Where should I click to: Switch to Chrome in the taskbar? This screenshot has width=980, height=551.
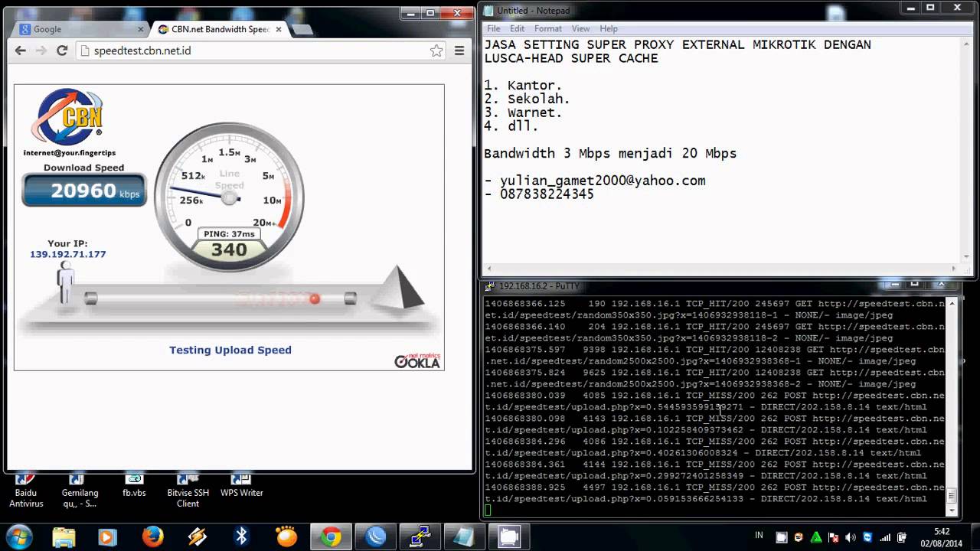(x=332, y=536)
